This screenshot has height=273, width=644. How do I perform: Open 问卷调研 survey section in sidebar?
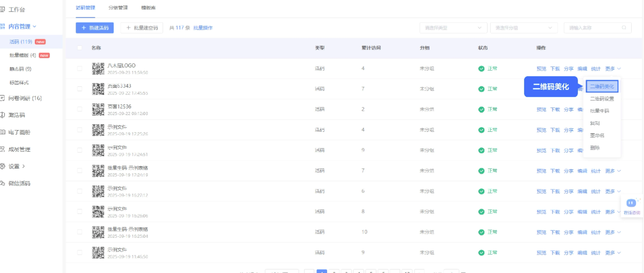22,98
